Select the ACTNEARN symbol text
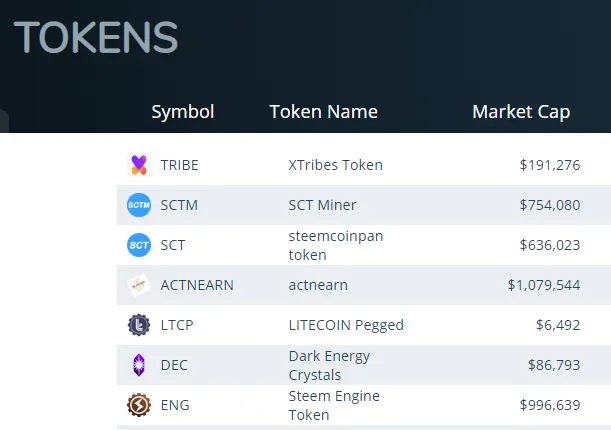This screenshot has width=611, height=430. [x=197, y=285]
